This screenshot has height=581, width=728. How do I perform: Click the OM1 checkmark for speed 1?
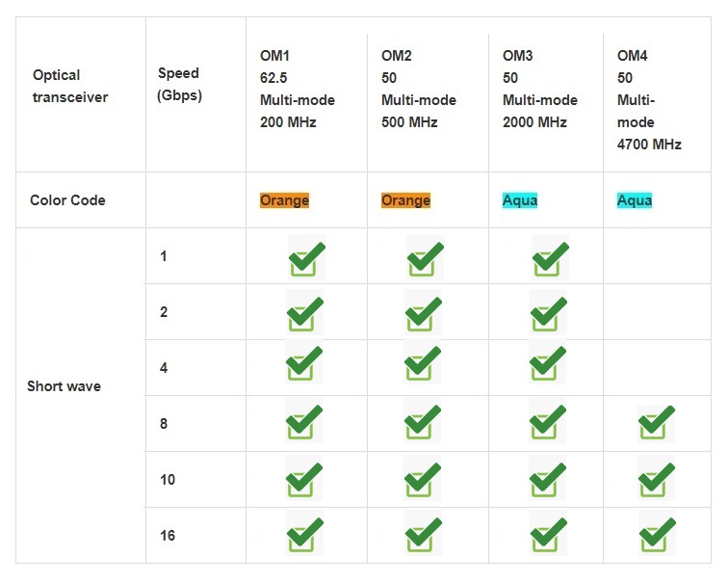tap(306, 257)
